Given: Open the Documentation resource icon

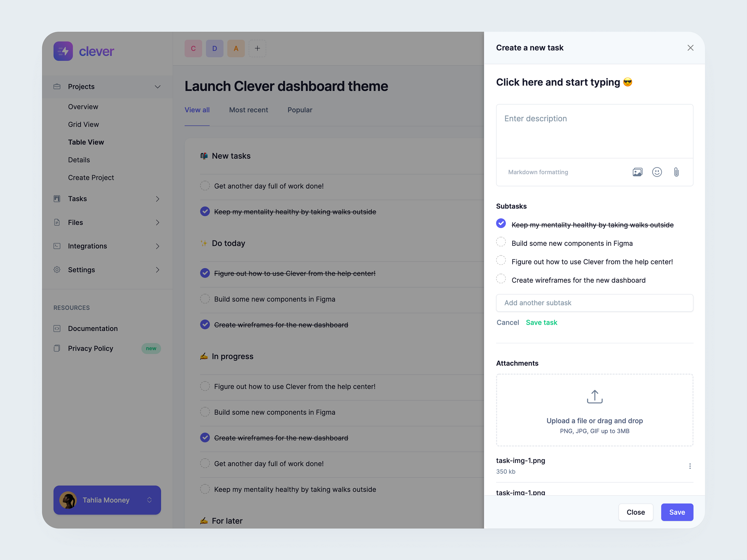Looking at the screenshot, I should coord(57,328).
